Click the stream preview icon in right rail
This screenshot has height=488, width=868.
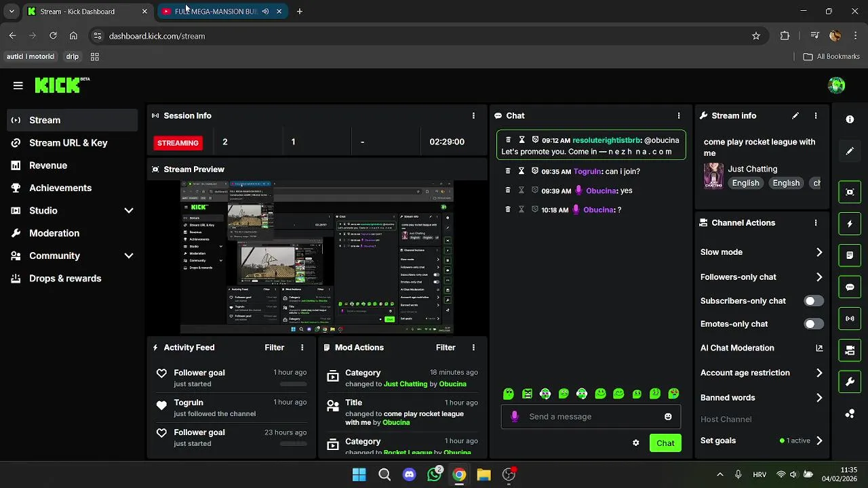pyautogui.click(x=850, y=192)
